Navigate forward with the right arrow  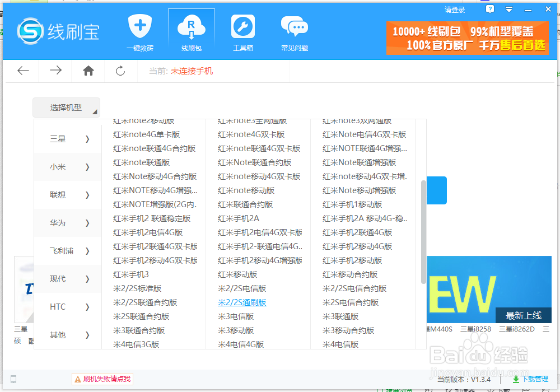point(55,70)
